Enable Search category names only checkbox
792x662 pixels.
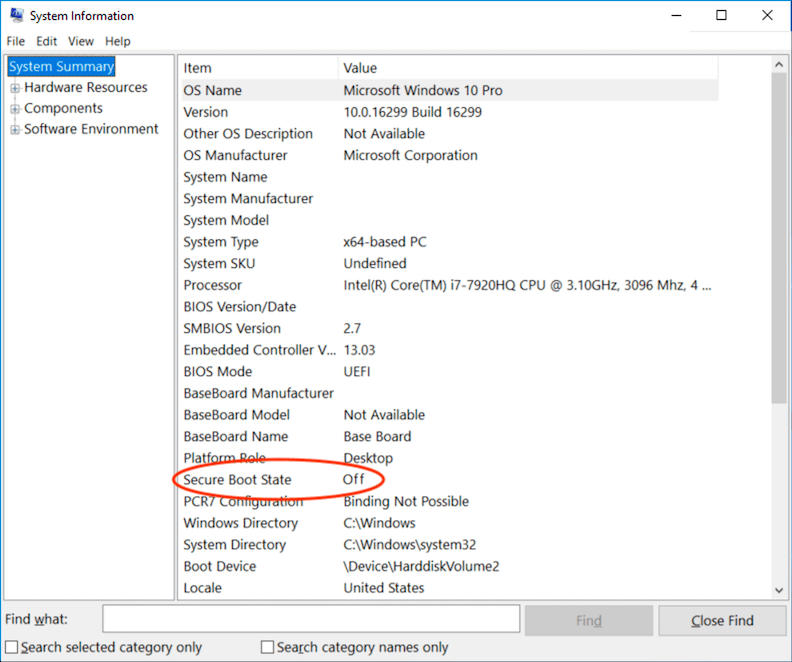pos(268,647)
